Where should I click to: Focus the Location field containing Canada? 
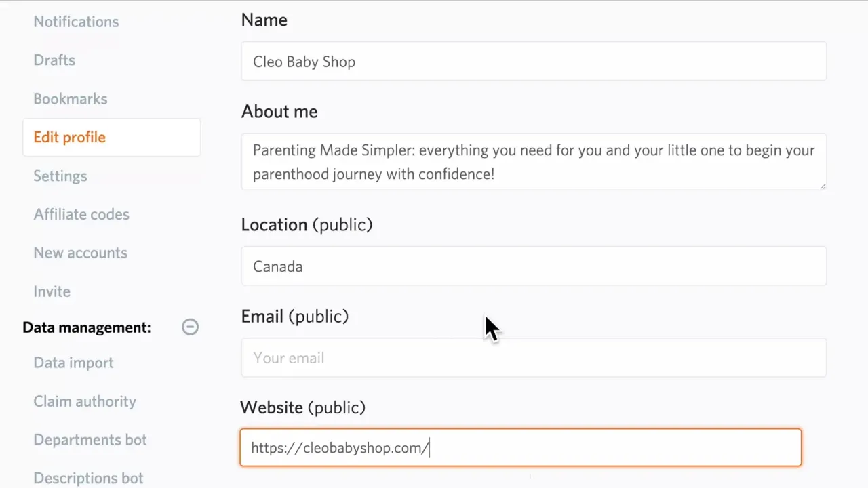tap(533, 266)
